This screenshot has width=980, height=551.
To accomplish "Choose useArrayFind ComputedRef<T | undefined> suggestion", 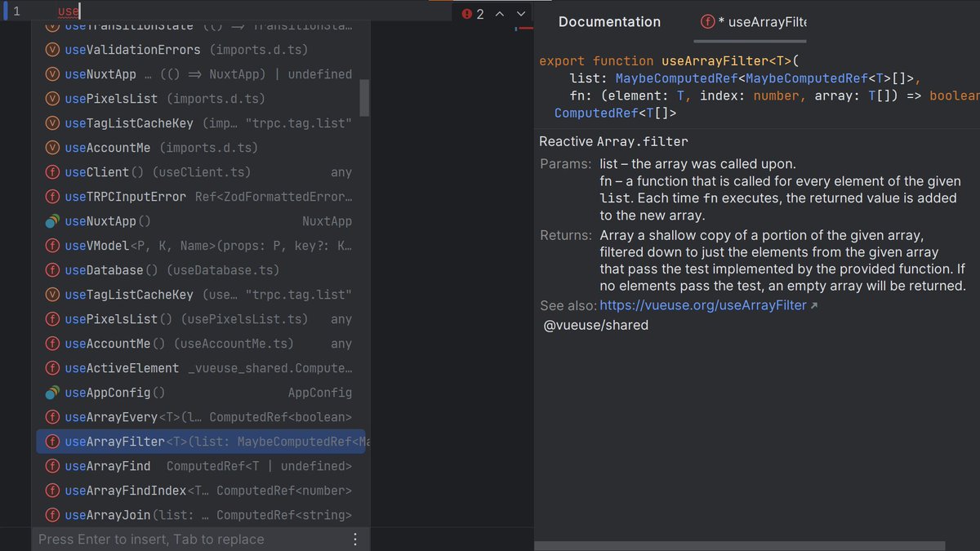I will click(x=200, y=466).
